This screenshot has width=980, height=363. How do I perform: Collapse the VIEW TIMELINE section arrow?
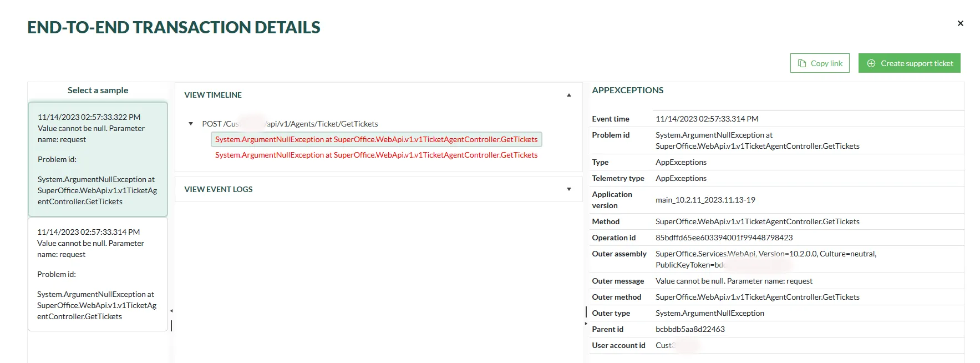coord(568,95)
